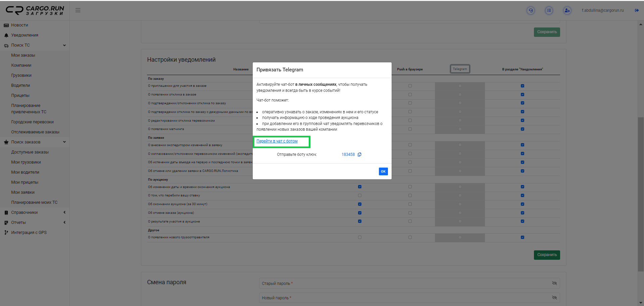Uncheck 'Уведомления' checkbox for 'О результате участия в аукционе'
This screenshot has height=306, width=644.
[x=523, y=221]
